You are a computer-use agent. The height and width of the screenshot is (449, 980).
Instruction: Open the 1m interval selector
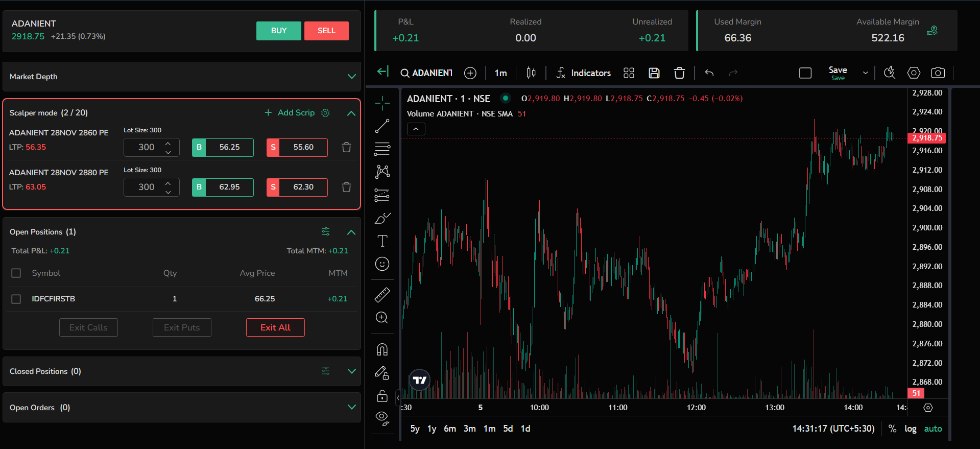(x=500, y=73)
